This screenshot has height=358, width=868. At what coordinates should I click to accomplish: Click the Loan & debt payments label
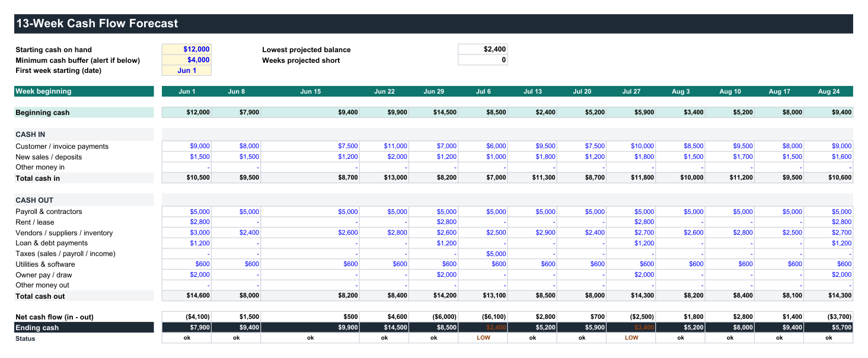tap(52, 243)
